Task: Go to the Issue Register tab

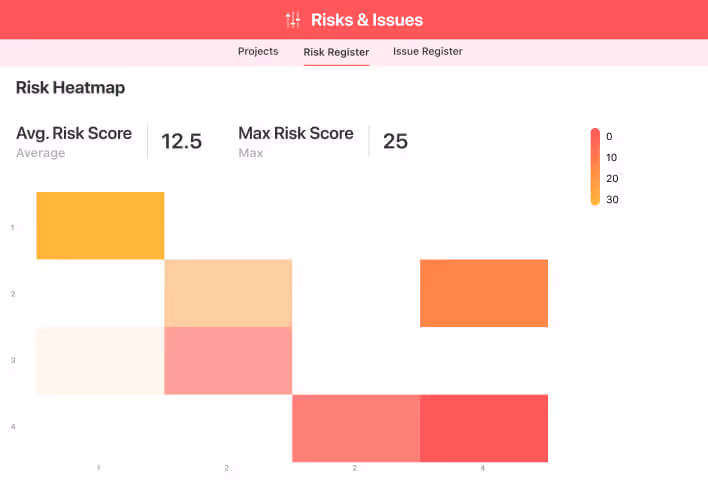Action: pos(427,51)
